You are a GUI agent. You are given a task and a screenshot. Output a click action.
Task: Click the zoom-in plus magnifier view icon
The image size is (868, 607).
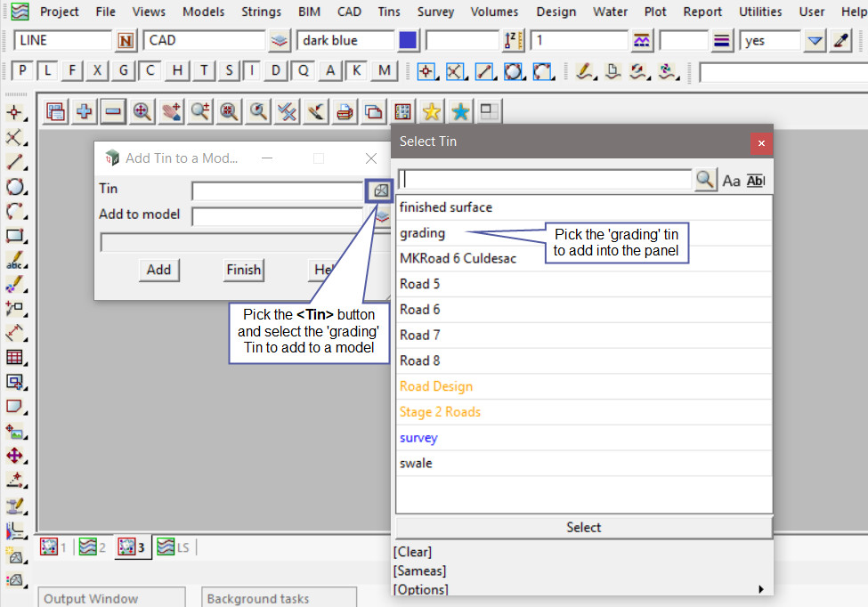click(142, 111)
